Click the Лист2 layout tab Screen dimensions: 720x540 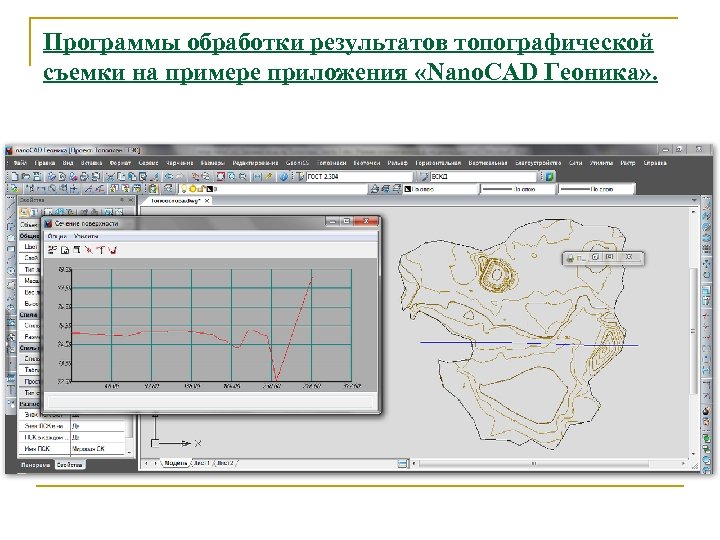click(225, 463)
